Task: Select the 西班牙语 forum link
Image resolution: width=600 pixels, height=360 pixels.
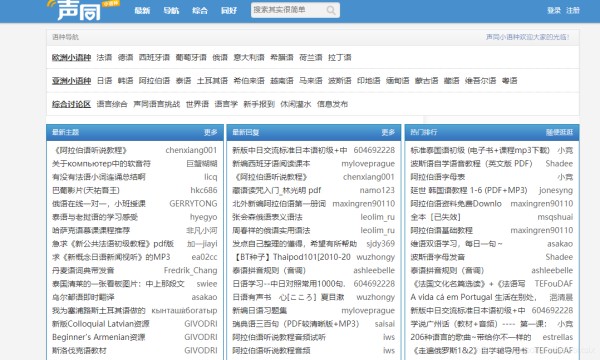Action: pyautogui.click(x=154, y=57)
